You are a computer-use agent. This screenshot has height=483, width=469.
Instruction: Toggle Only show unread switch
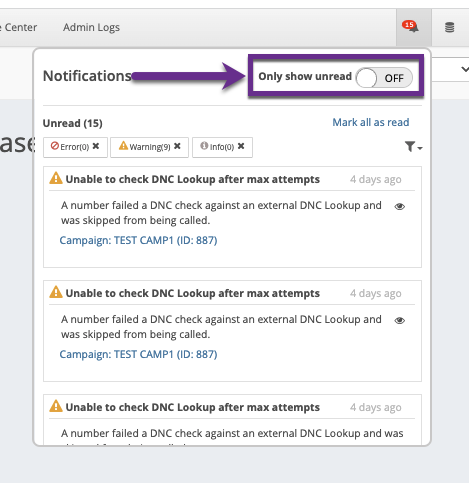pos(384,78)
